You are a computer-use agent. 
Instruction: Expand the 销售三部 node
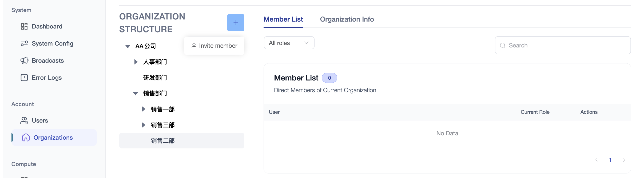tap(144, 125)
